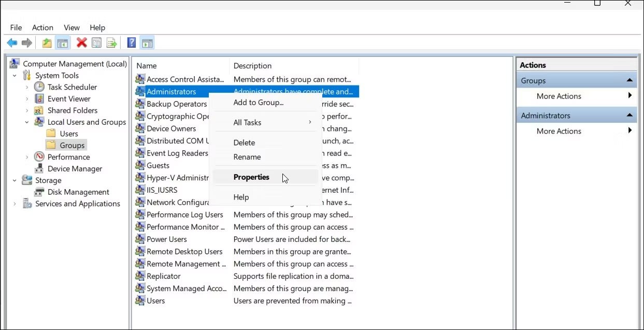Toggle the Show/Hide Action Pane icon
Image resolution: width=644 pixels, height=330 pixels.
[147, 43]
